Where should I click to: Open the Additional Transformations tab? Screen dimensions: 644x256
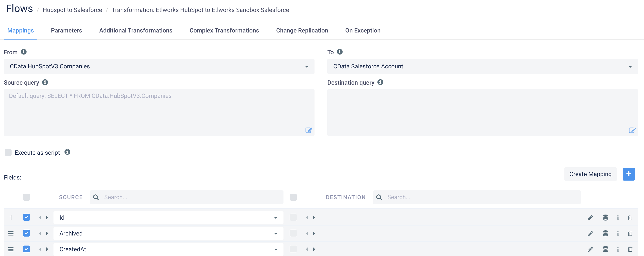coord(136,31)
